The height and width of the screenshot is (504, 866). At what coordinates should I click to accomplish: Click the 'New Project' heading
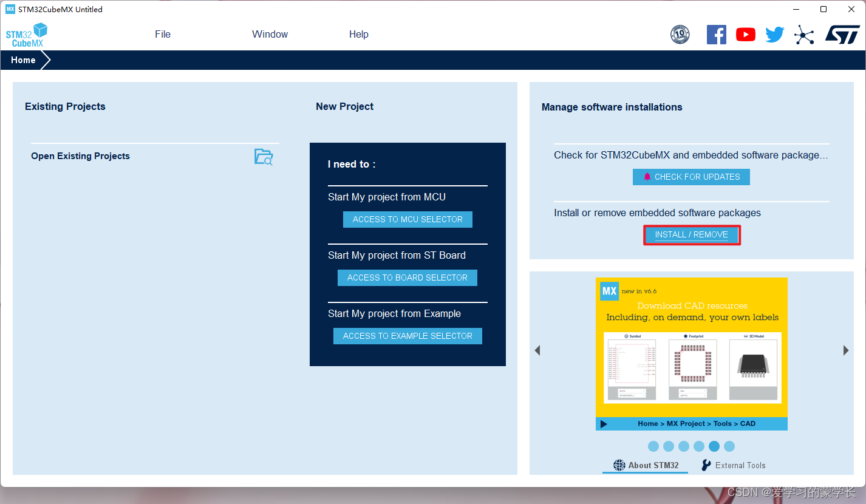coord(345,106)
